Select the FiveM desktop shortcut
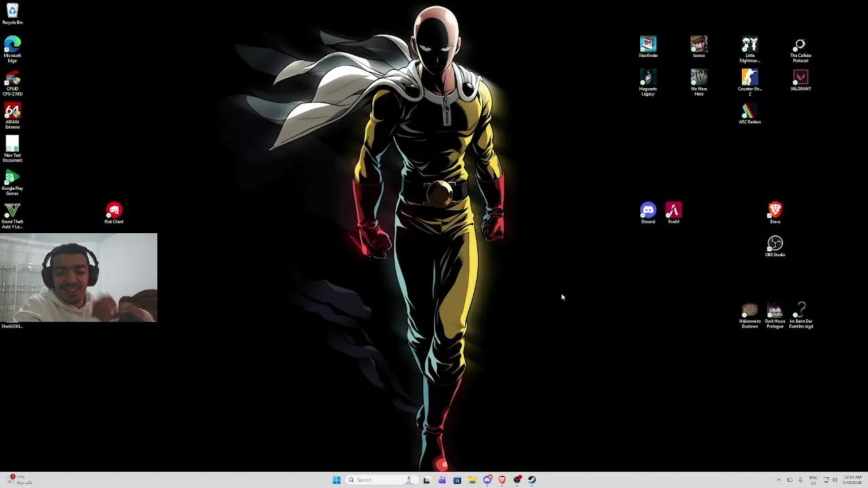868x488 pixels. 673,213
